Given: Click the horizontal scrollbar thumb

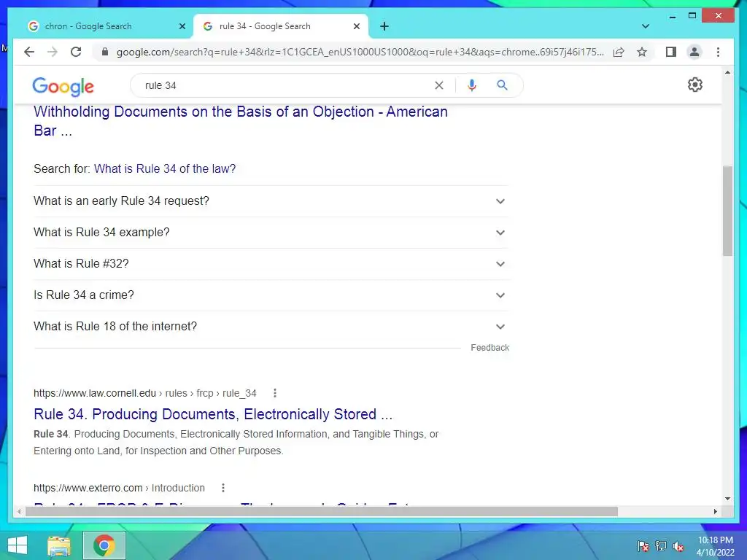Looking at the screenshot, I should pyautogui.click(x=322, y=511).
